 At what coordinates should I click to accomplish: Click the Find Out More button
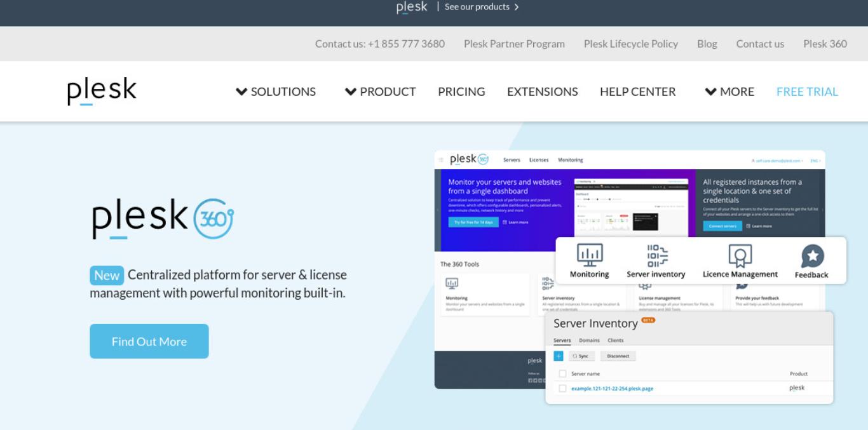(x=149, y=341)
